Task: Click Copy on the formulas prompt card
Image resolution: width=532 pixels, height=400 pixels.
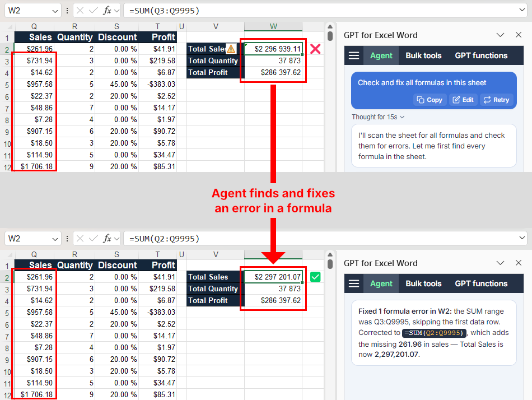Action: pos(430,100)
